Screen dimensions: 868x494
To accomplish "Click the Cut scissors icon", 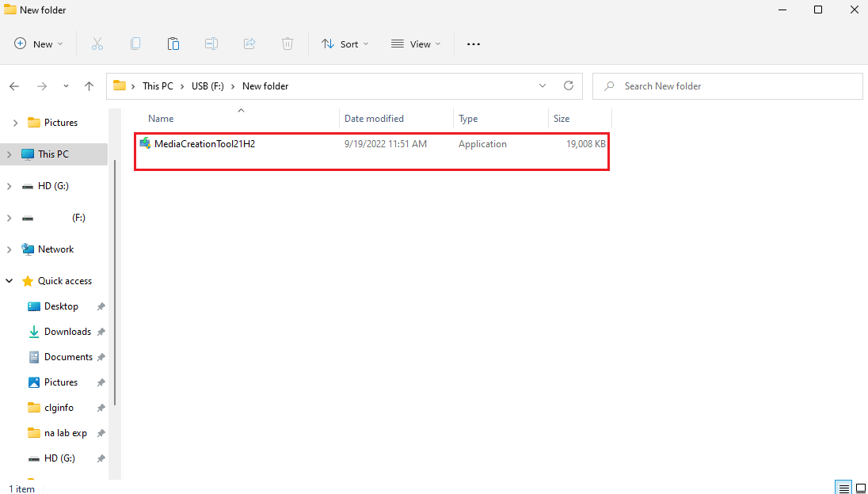I will click(x=97, y=44).
